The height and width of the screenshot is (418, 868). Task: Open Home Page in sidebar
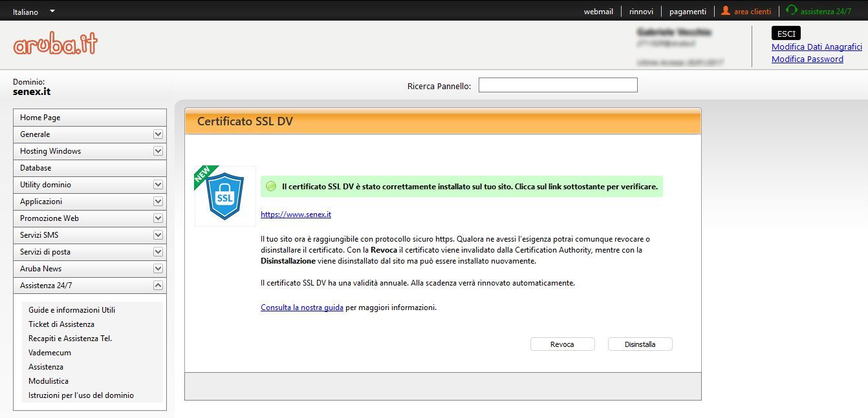[40, 118]
